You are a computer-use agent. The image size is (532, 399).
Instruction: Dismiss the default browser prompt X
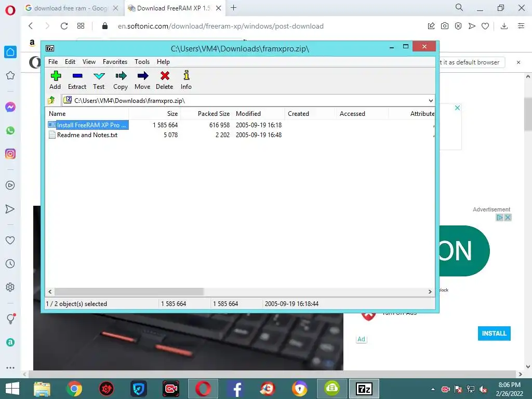pyautogui.click(x=518, y=62)
